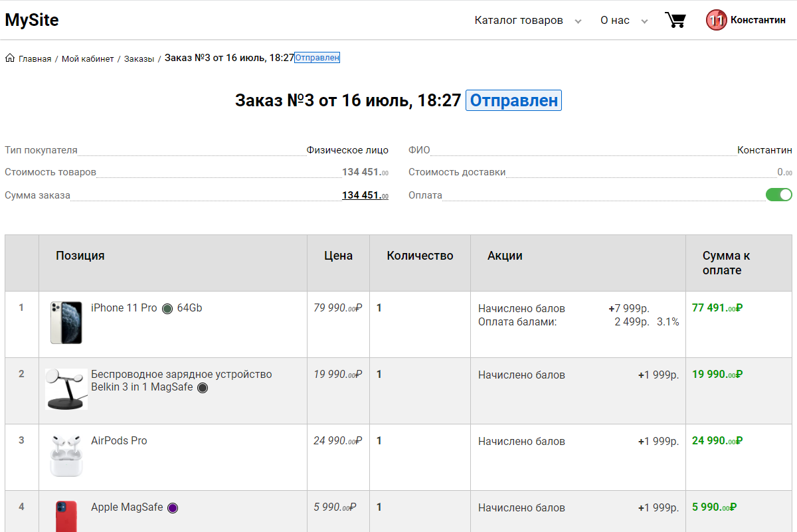Click the 64Gb label in iPhone row
797x532 pixels.
point(189,308)
